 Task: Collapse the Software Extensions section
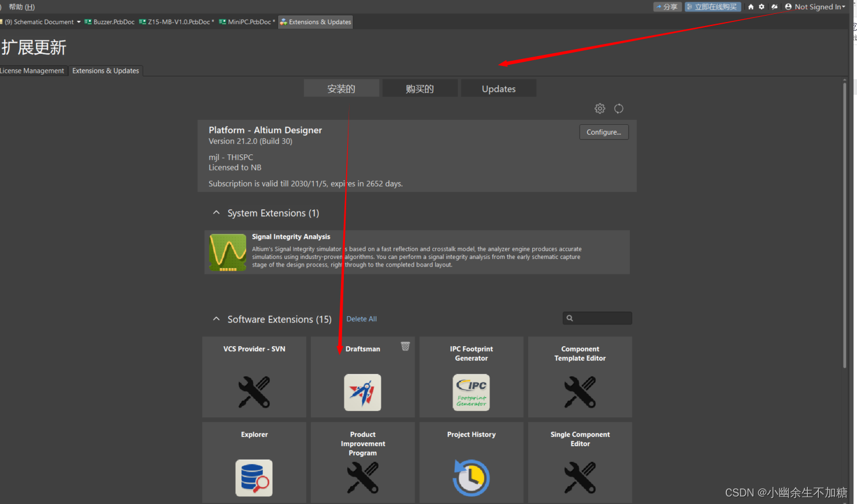pyautogui.click(x=216, y=319)
